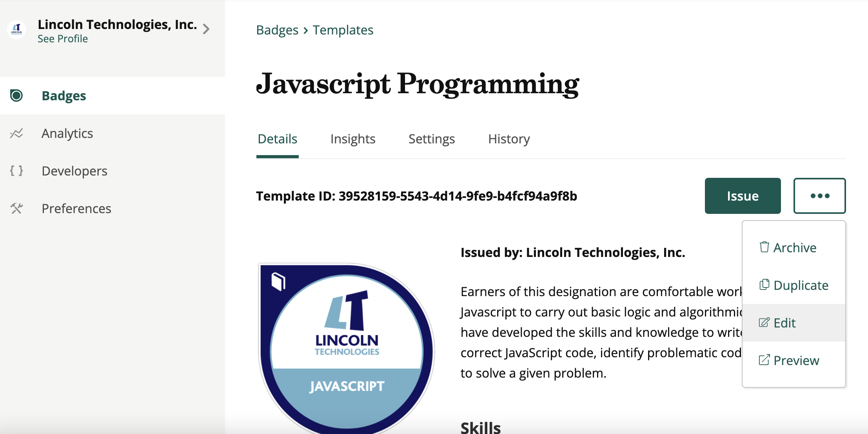The width and height of the screenshot is (868, 434).
Task: Click the Analytics chart icon
Action: [16, 134]
